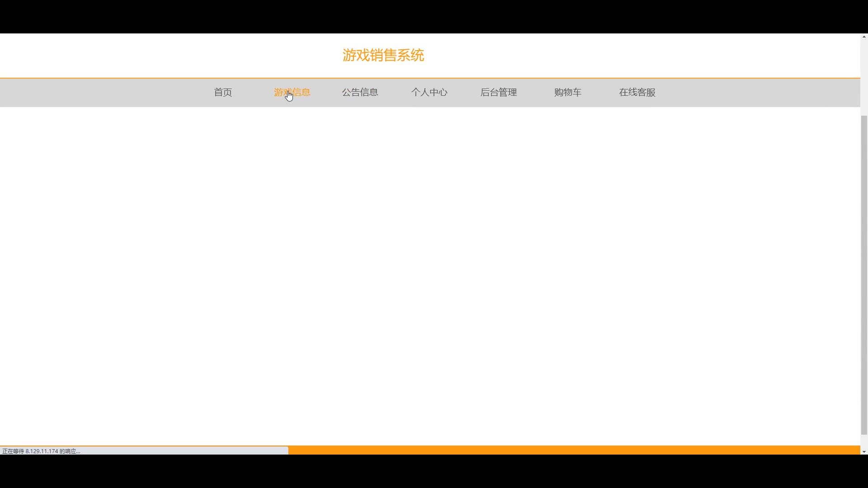
Task: Enter 后台管理 backend management
Action: click(498, 92)
